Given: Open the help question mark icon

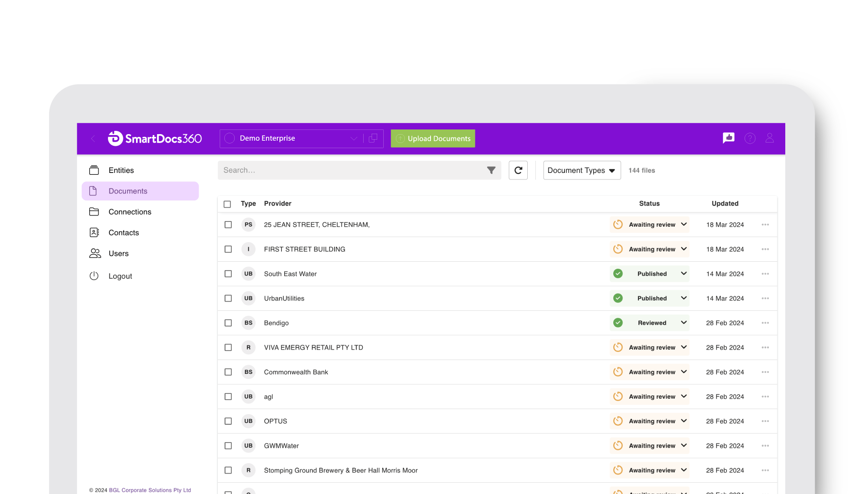Looking at the screenshot, I should click(750, 138).
